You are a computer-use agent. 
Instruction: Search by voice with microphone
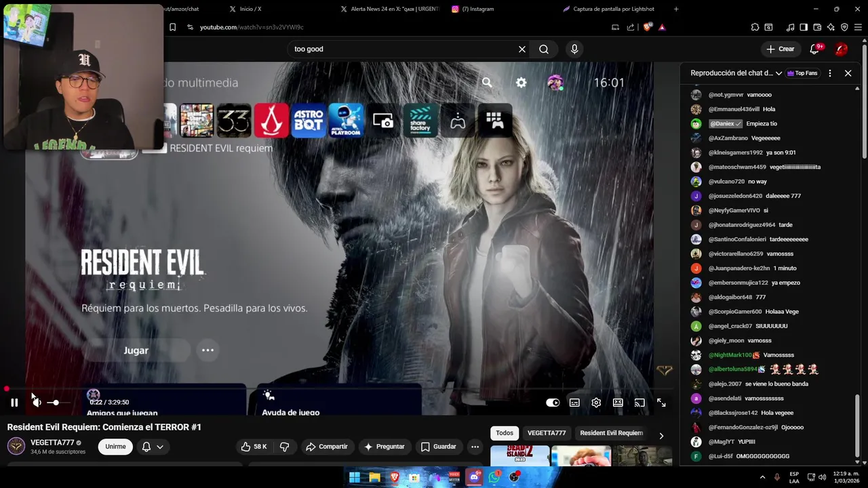pos(574,49)
